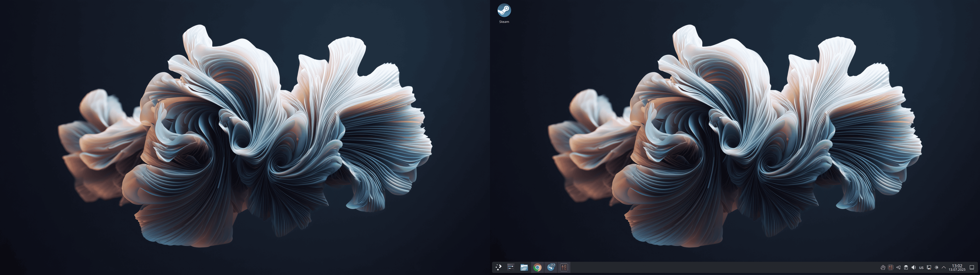Open the Dolphin file manager
Viewport: 980px width, 275px height.
(x=524, y=267)
